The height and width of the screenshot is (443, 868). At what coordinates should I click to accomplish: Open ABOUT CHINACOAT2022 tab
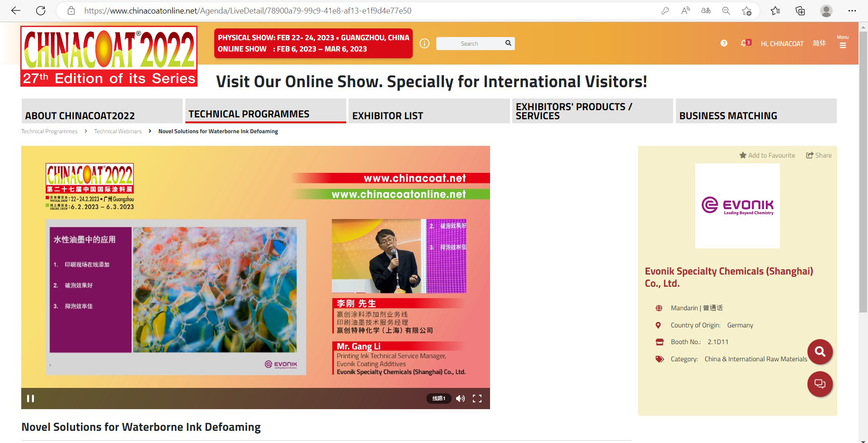tap(102, 111)
